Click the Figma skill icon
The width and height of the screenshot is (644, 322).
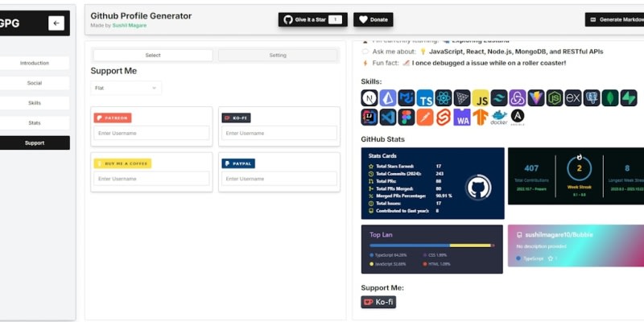tap(407, 117)
